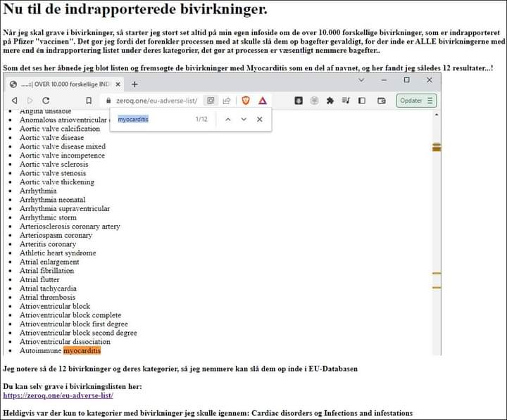Click the Brave rewards triangle icon

[x=263, y=101]
